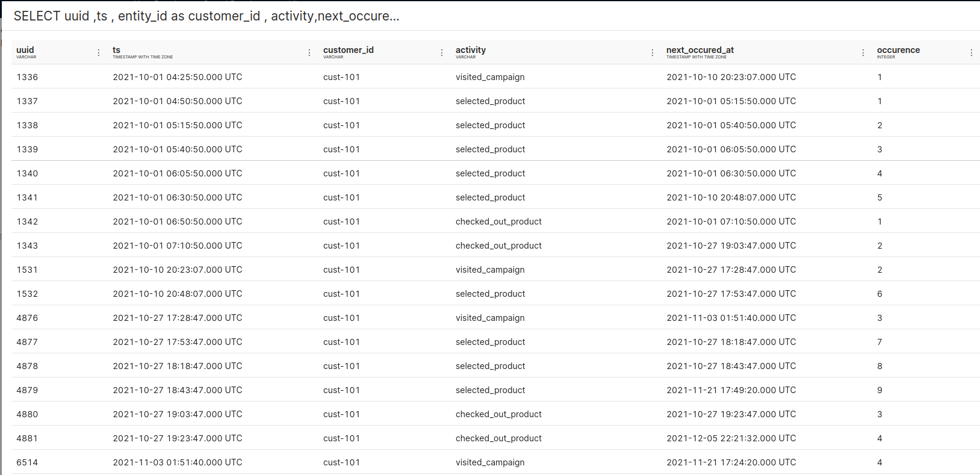
Task: Open the uuid column options menu
Action: point(99,53)
